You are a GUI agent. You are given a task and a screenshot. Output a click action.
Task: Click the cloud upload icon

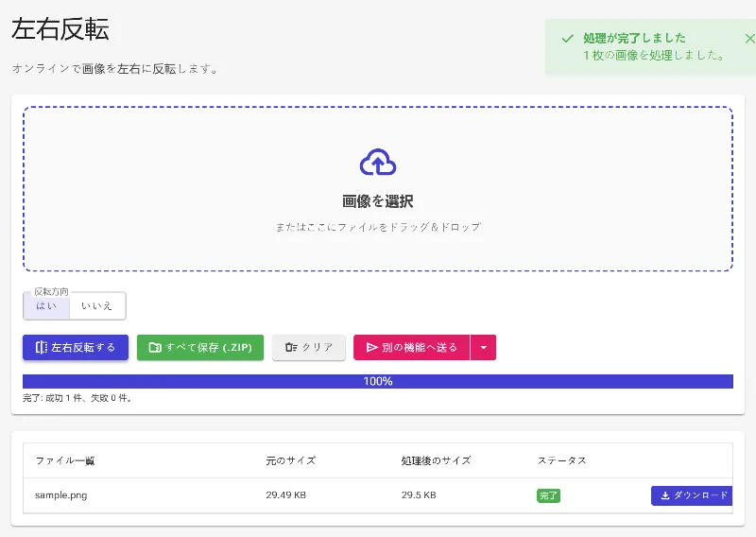(x=378, y=162)
